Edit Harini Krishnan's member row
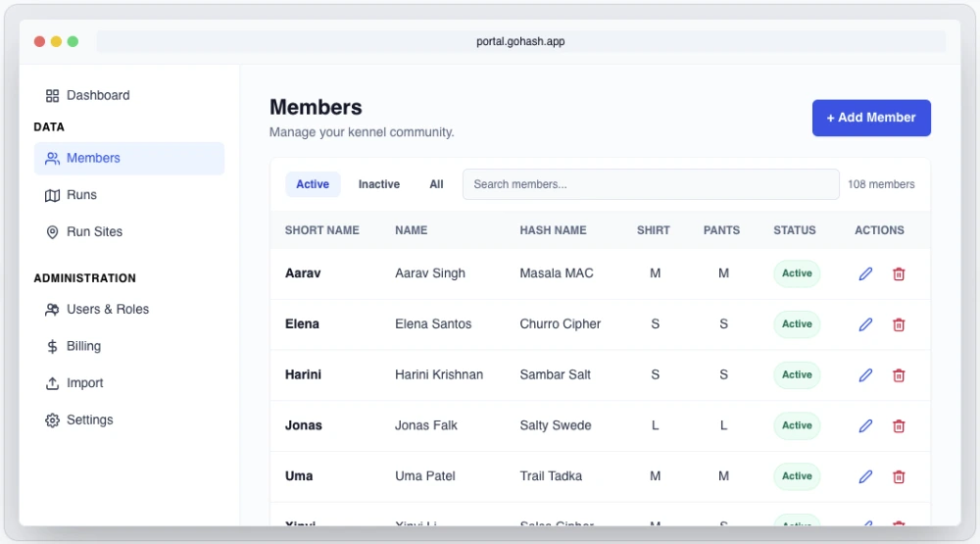Image resolution: width=980 pixels, height=544 pixels. pyautogui.click(x=865, y=375)
